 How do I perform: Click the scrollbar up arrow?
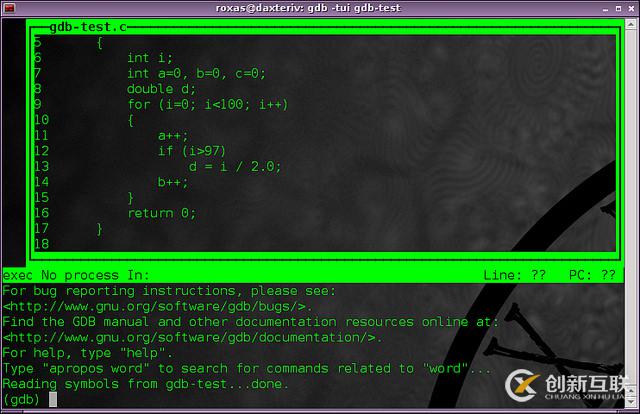(x=631, y=24)
